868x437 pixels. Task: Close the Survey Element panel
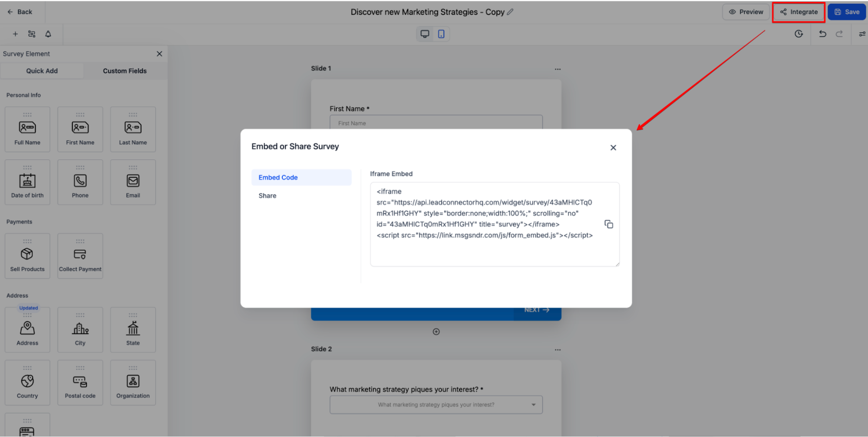[x=159, y=54]
